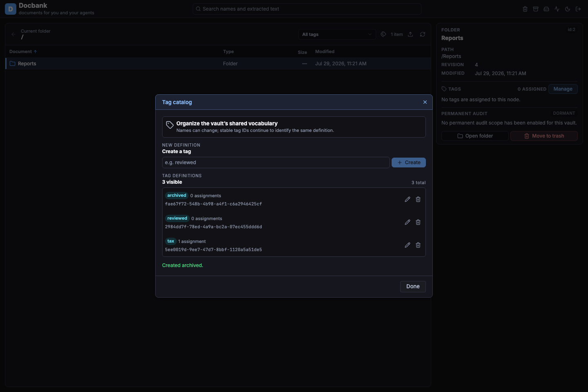The image size is (588, 392).
Task: Edit the archived tag with pencil icon
Action: (408, 199)
